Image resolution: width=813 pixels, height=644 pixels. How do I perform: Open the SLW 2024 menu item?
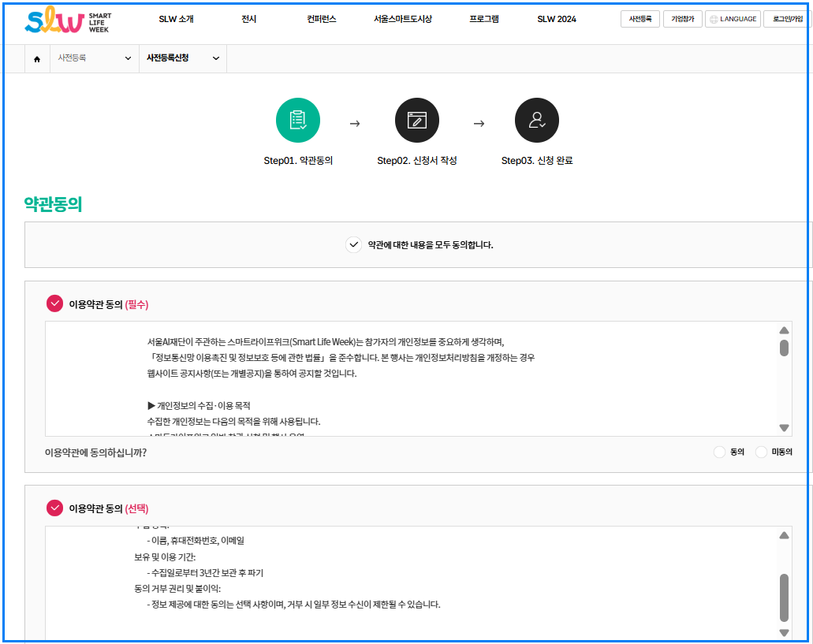[x=558, y=20]
